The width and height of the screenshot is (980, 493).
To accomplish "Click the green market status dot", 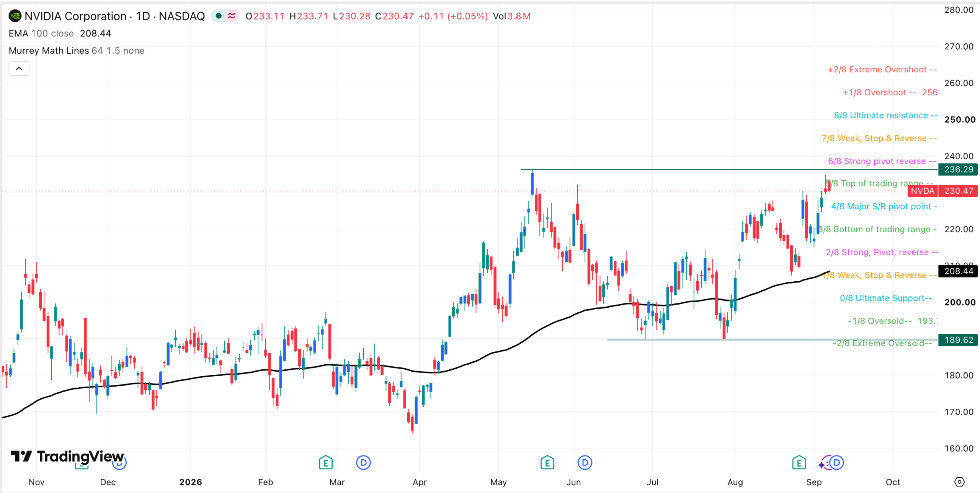I will coord(219,16).
